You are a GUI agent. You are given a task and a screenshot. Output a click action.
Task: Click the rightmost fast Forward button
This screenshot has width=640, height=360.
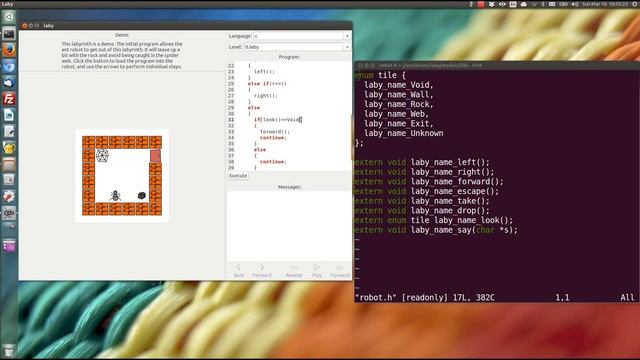tap(340, 271)
